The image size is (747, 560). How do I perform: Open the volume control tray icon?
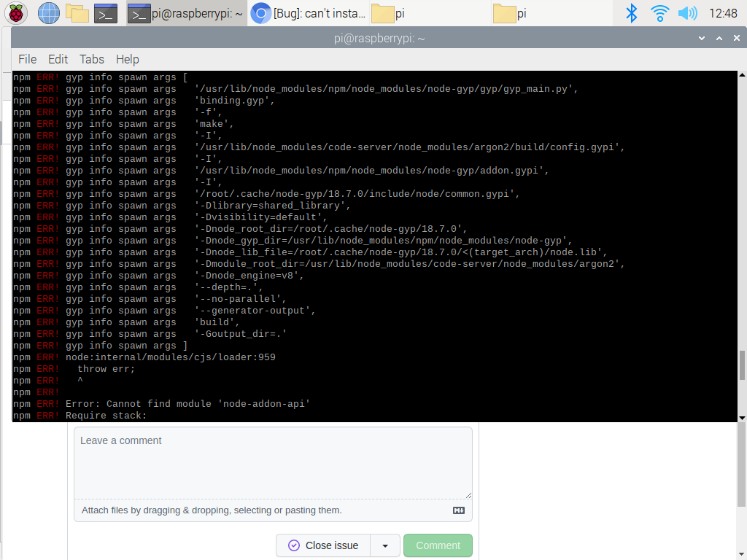pyautogui.click(x=687, y=13)
